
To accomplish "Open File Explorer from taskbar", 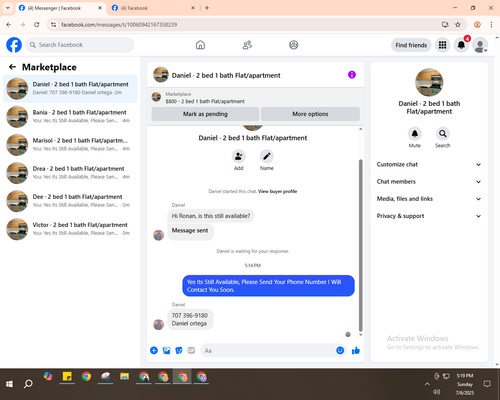I will point(125,377).
